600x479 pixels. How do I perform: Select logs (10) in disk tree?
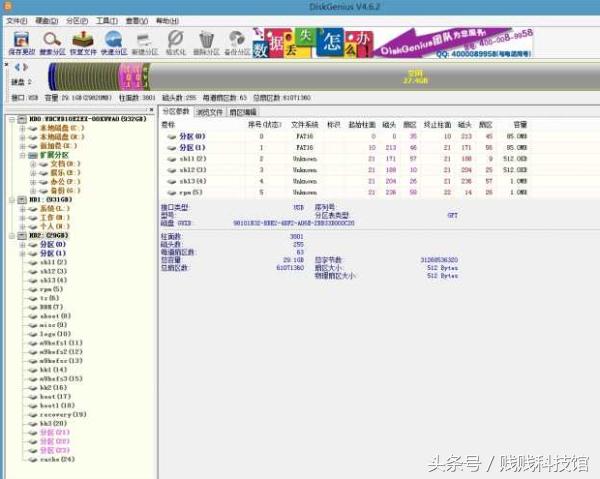click(x=55, y=334)
